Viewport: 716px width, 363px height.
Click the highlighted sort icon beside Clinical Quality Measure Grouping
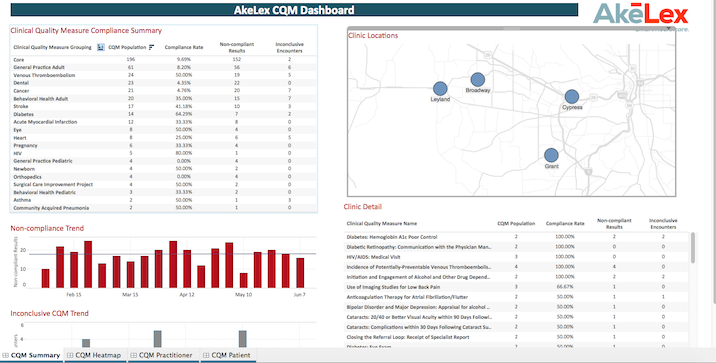coord(101,47)
